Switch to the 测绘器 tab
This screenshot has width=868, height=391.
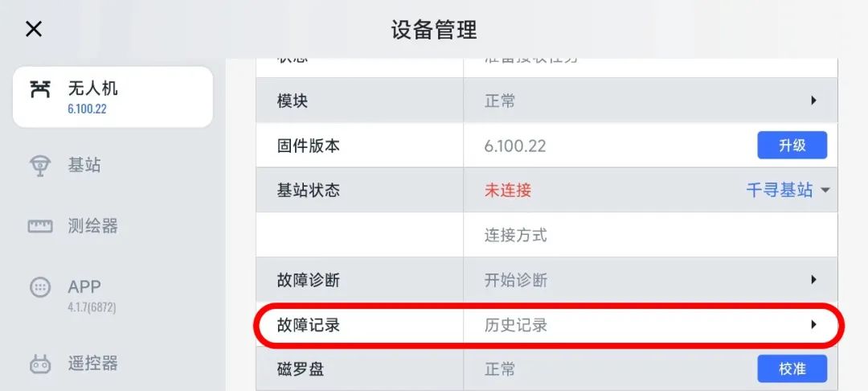click(x=92, y=226)
